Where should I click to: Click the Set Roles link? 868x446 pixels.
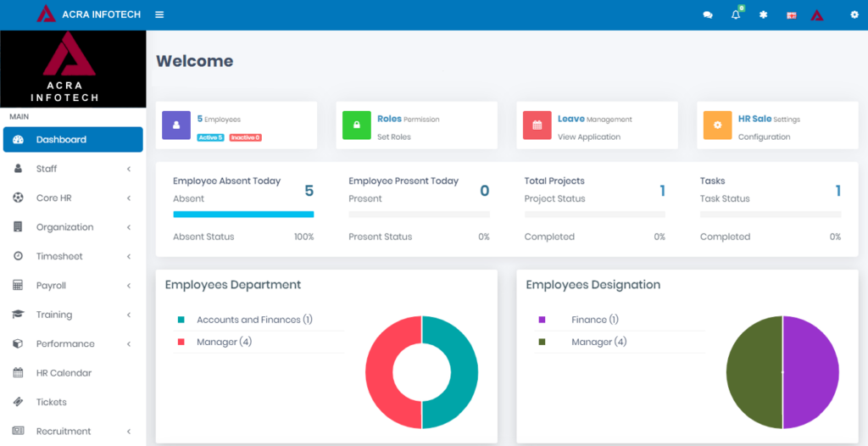click(x=394, y=137)
